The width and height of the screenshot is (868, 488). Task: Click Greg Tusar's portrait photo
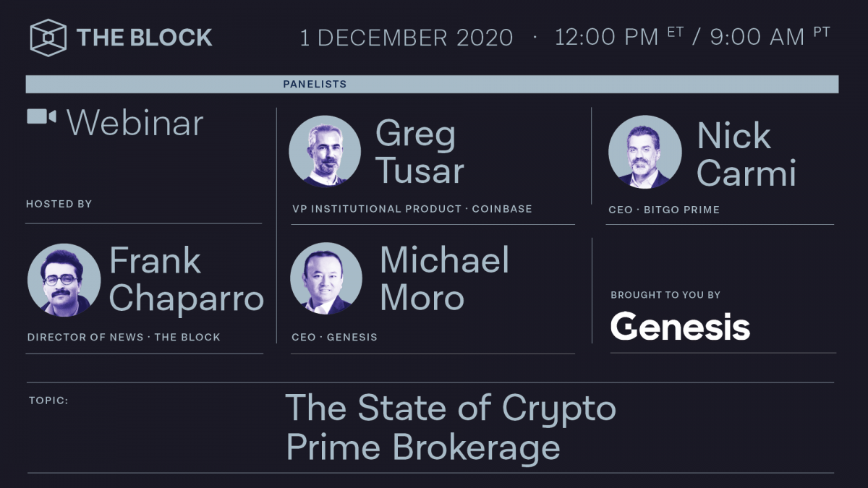[325, 152]
